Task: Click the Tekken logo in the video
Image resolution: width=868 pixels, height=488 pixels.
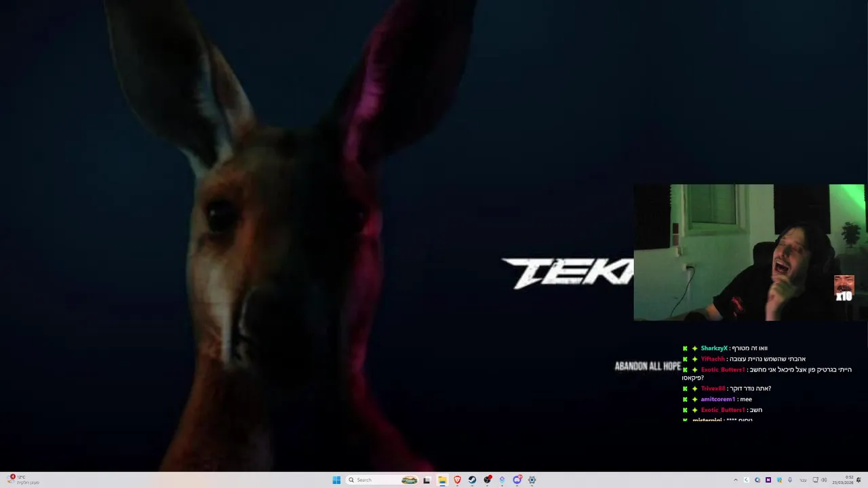Action: coord(568,273)
